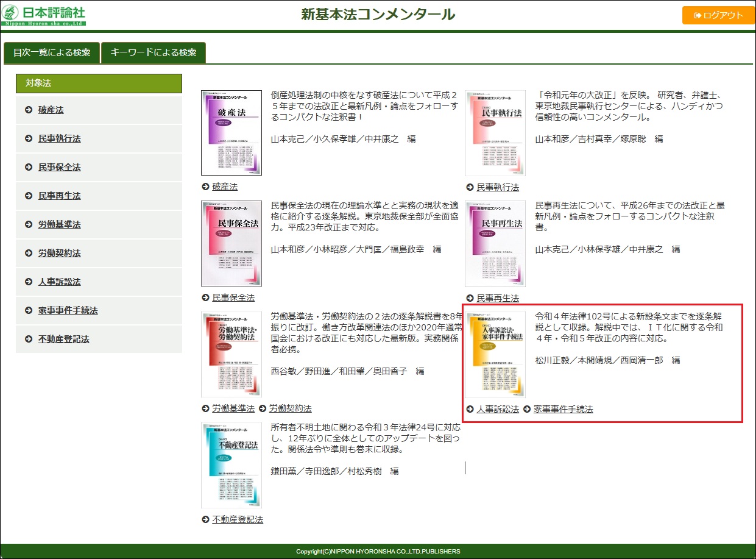Image resolution: width=756 pixels, height=559 pixels.
Task: Click arrow icon beside sidebar 民事保全法
Action: tap(29, 168)
